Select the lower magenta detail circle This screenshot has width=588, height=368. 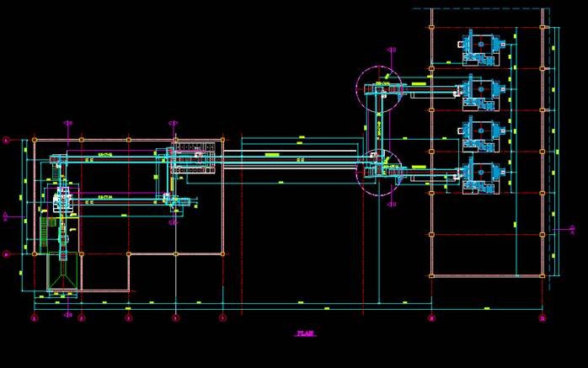coord(379,173)
